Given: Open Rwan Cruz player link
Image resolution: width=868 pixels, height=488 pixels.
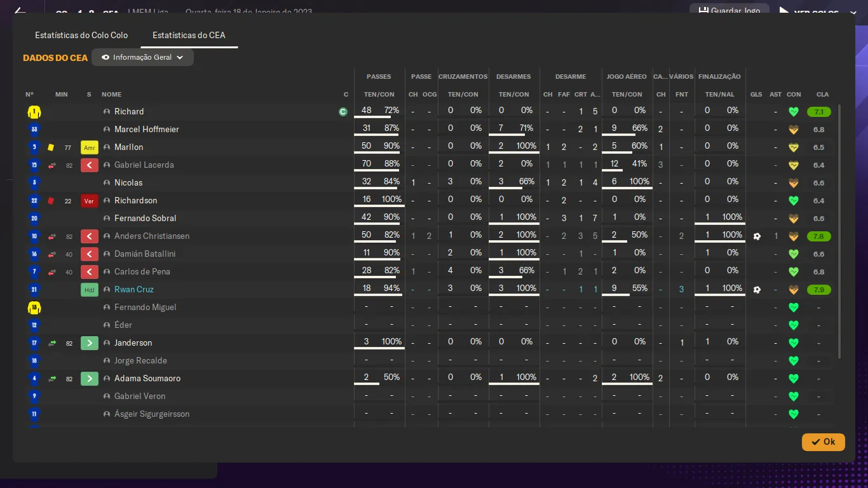Looking at the screenshot, I should 134,290.
